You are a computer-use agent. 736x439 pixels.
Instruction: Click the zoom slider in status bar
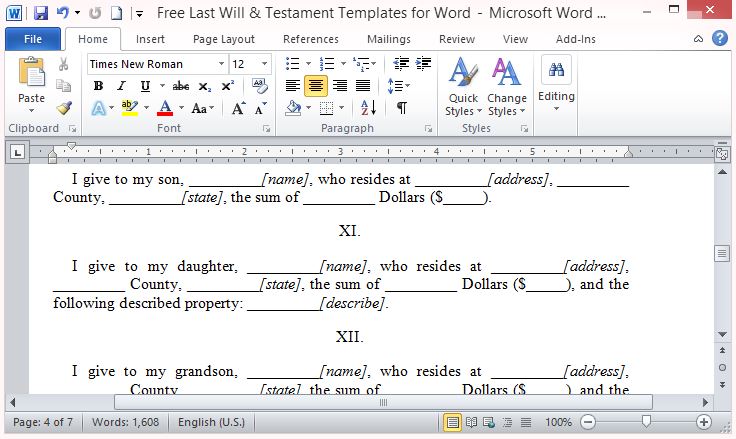[647, 422]
